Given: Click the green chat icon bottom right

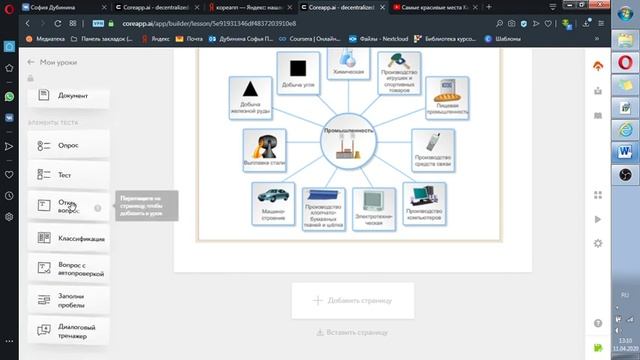Looking at the screenshot, I should [x=598, y=348].
